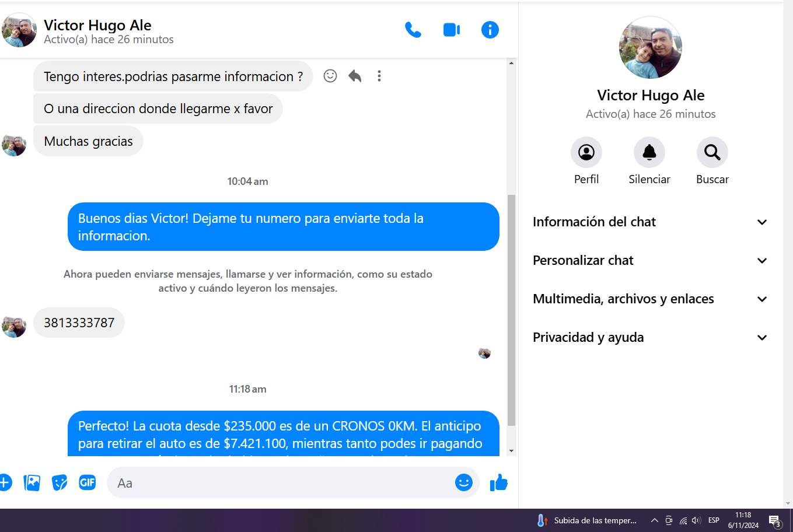This screenshot has height=532, width=793.
Task: Open more options for the message
Action: pyautogui.click(x=379, y=76)
